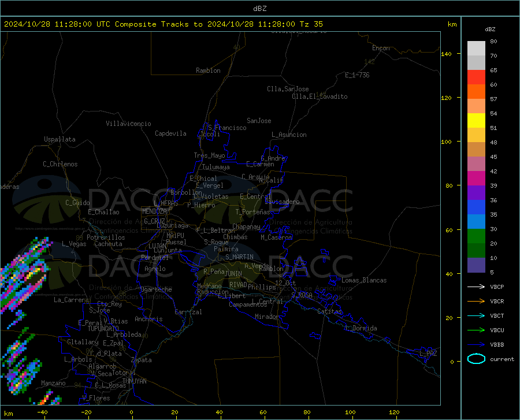
Task: Click the orange VBCR arrow legend icon
Action: pyautogui.click(x=476, y=302)
